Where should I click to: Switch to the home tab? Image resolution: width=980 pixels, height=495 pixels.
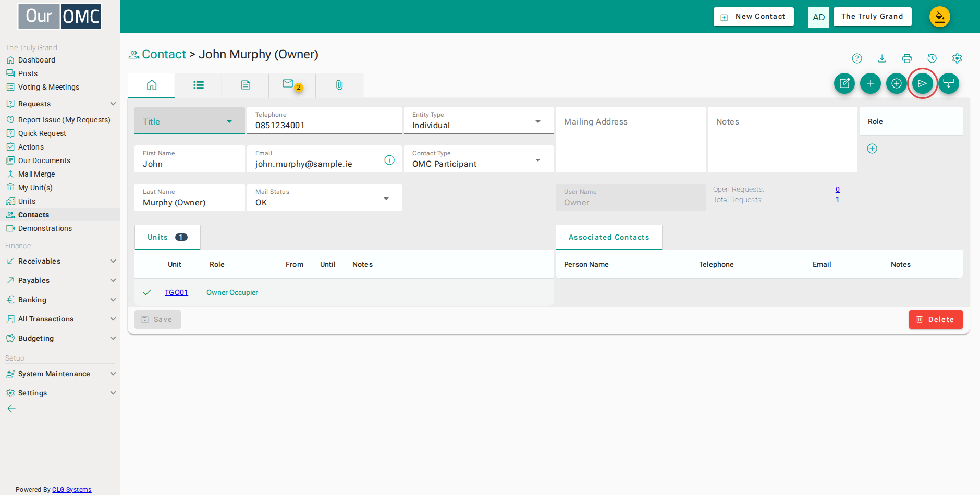click(x=152, y=85)
